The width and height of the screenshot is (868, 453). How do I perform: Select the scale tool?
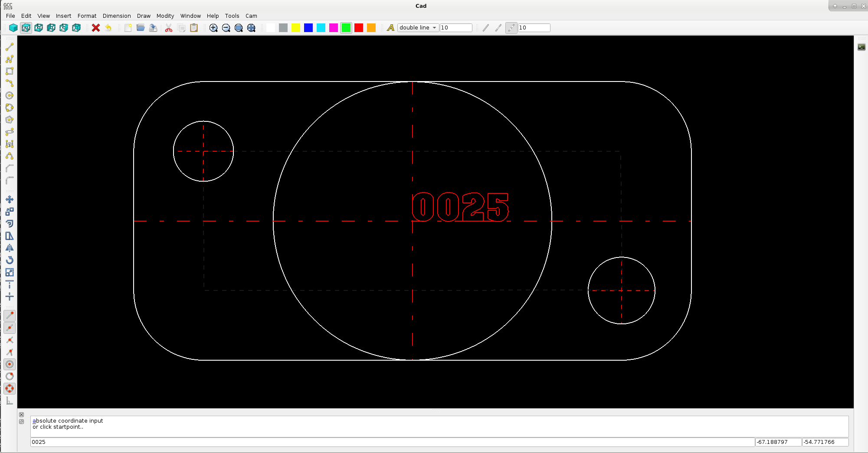tap(10, 272)
